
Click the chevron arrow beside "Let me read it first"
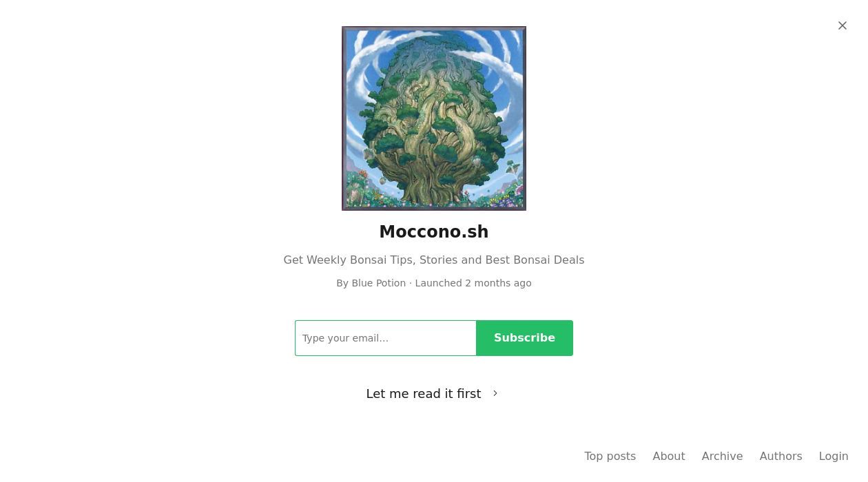click(x=495, y=393)
